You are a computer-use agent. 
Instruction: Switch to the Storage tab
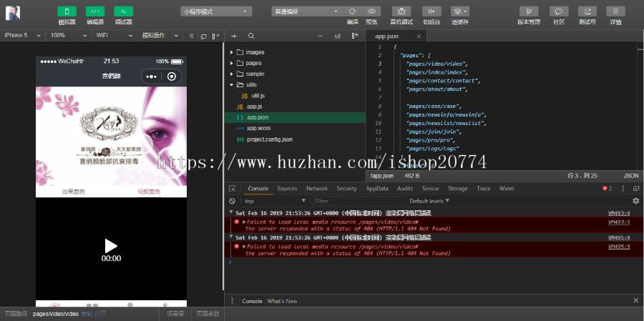click(457, 189)
